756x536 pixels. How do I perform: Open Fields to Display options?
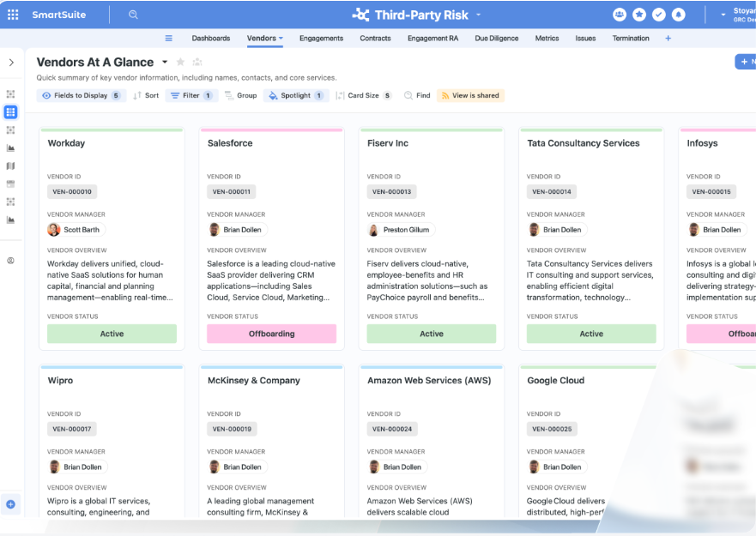tap(81, 95)
